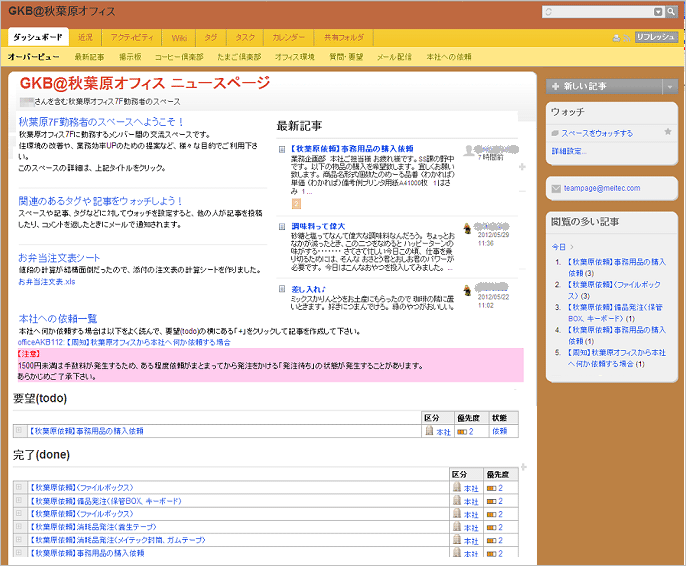This screenshot has width=686, height=566.
Task: Click into the search input field
Action: pos(598,12)
